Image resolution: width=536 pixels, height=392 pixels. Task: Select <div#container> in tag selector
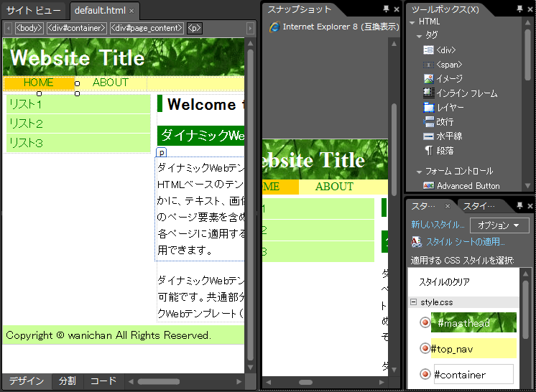pos(77,28)
